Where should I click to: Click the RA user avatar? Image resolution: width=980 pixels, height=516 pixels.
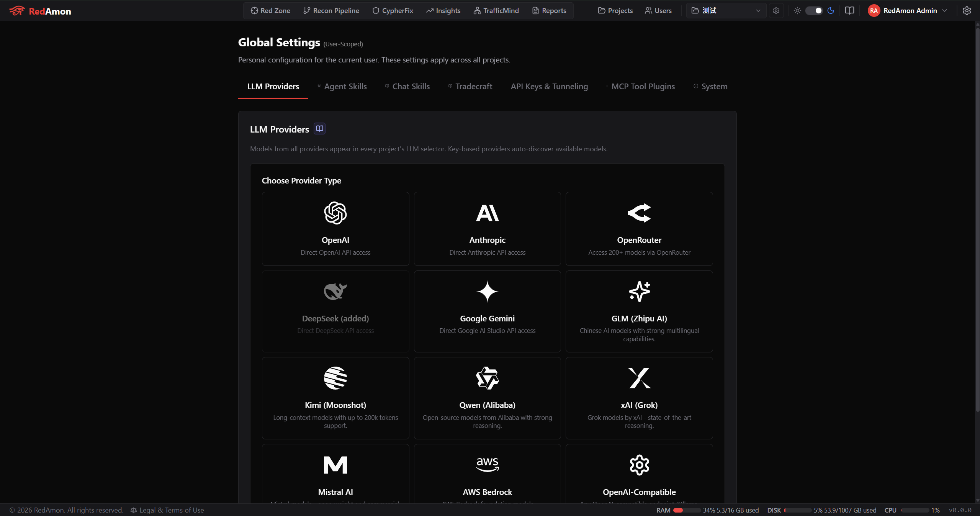[x=874, y=11]
